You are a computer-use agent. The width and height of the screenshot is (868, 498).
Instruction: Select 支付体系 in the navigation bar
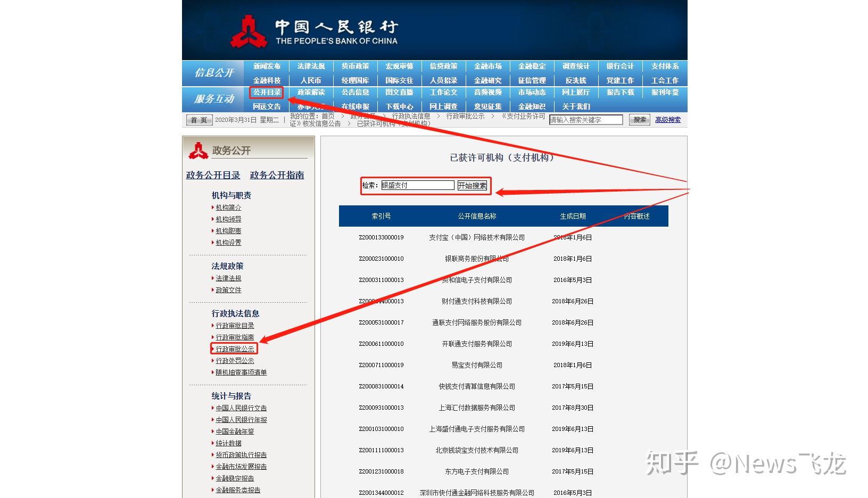665,66
